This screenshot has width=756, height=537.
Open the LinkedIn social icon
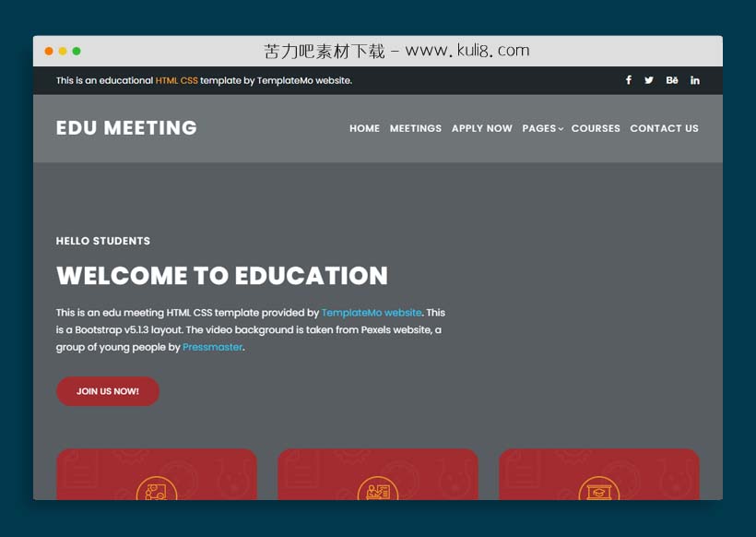click(x=694, y=80)
